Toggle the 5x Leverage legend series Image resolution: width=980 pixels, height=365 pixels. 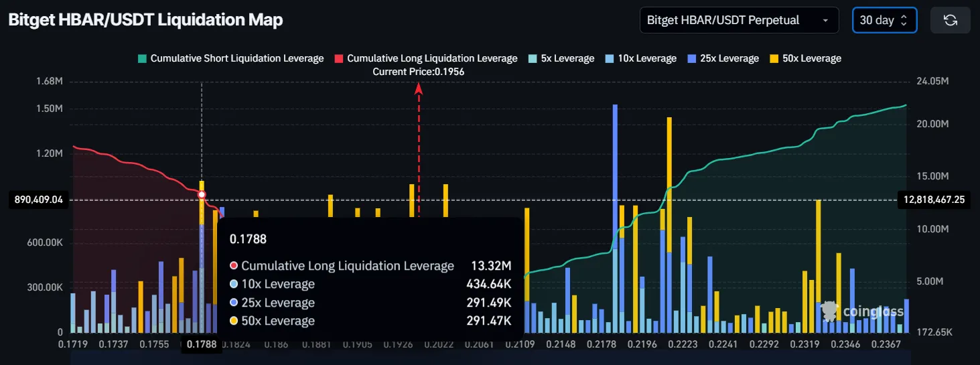click(x=561, y=58)
